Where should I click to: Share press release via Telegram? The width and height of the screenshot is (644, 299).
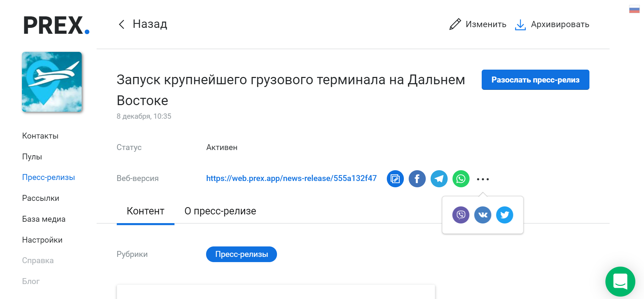(x=439, y=179)
